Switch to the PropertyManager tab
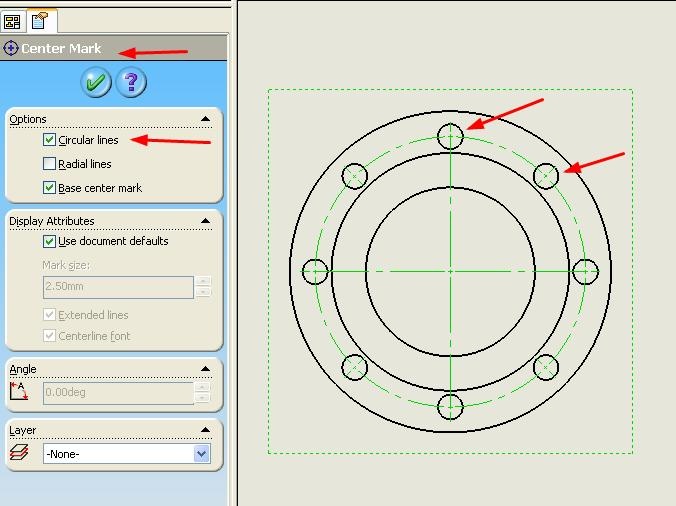This screenshot has width=676, height=506. 40,21
